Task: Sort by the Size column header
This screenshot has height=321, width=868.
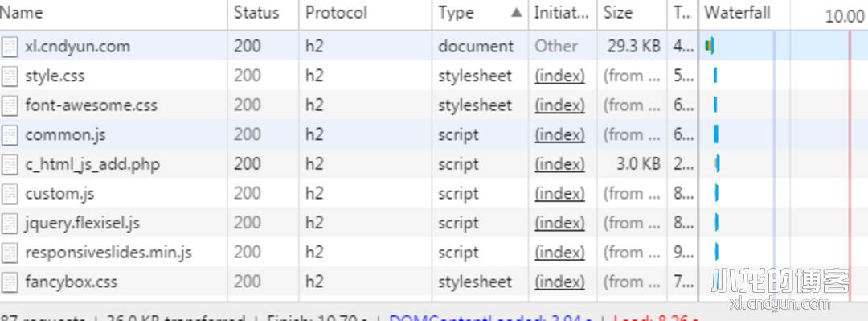Action: coord(633,14)
